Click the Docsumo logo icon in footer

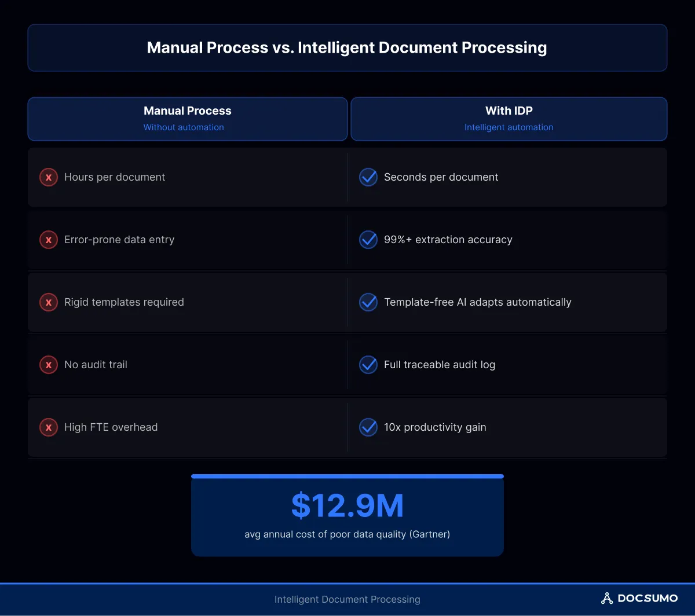[x=607, y=599]
